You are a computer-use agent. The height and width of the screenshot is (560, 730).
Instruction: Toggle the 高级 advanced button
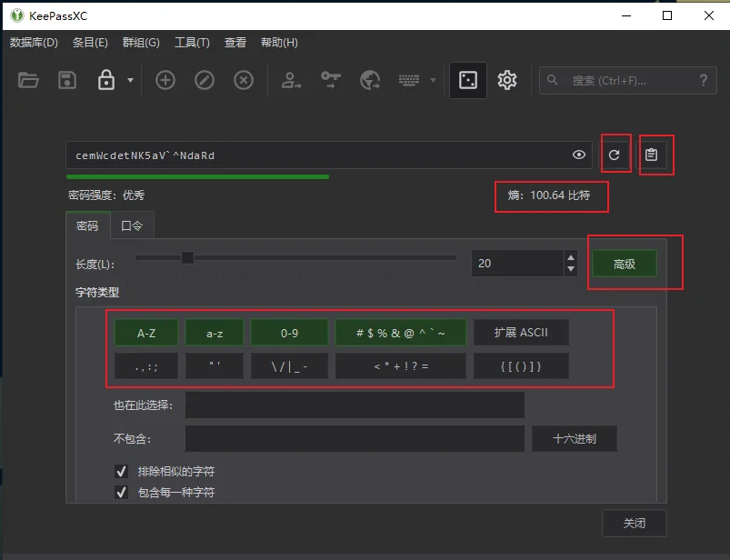[625, 264]
